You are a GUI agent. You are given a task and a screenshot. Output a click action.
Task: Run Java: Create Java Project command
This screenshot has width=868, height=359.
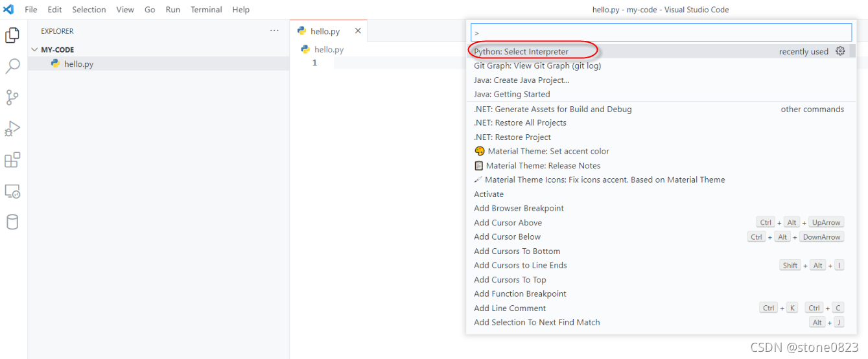tap(661, 80)
